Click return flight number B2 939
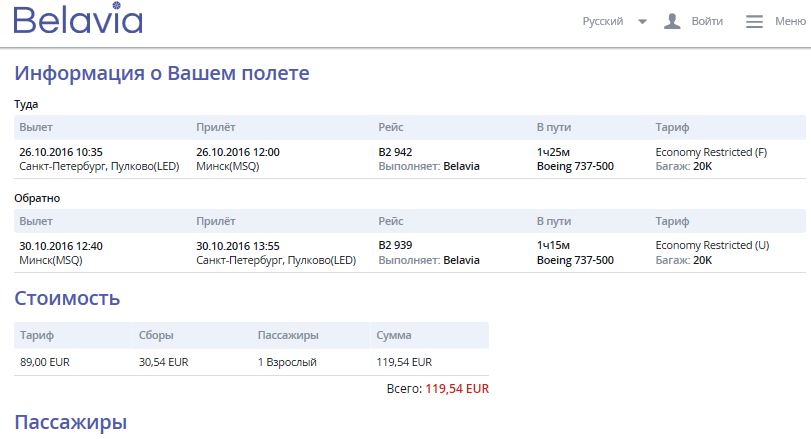 coord(396,245)
